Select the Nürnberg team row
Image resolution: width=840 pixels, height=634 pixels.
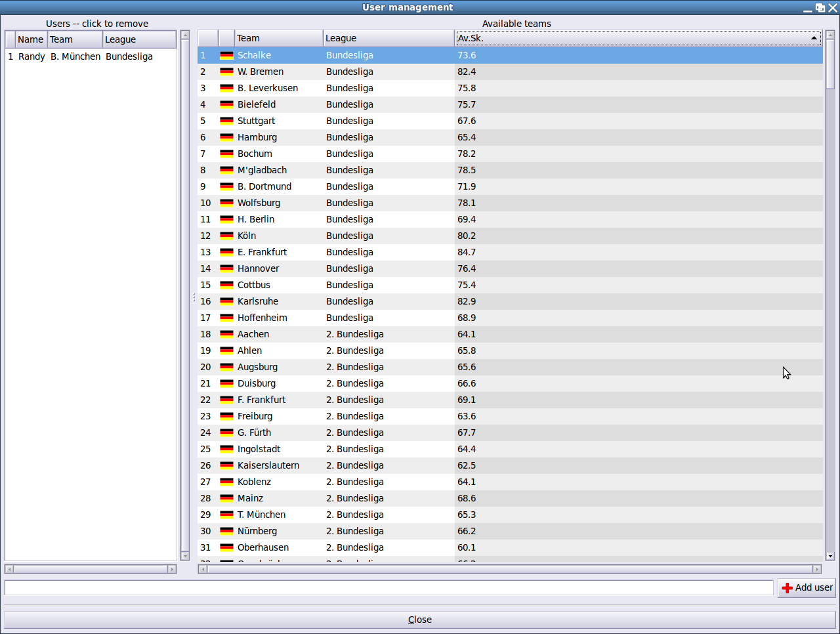[x=510, y=531]
